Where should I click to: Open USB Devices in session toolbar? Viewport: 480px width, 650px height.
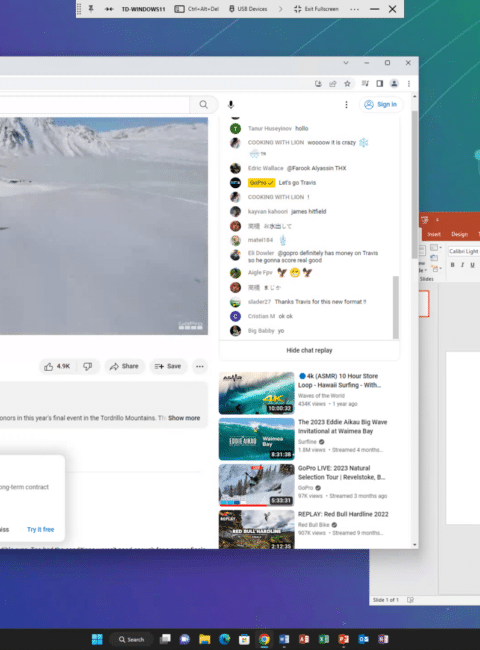[248, 9]
